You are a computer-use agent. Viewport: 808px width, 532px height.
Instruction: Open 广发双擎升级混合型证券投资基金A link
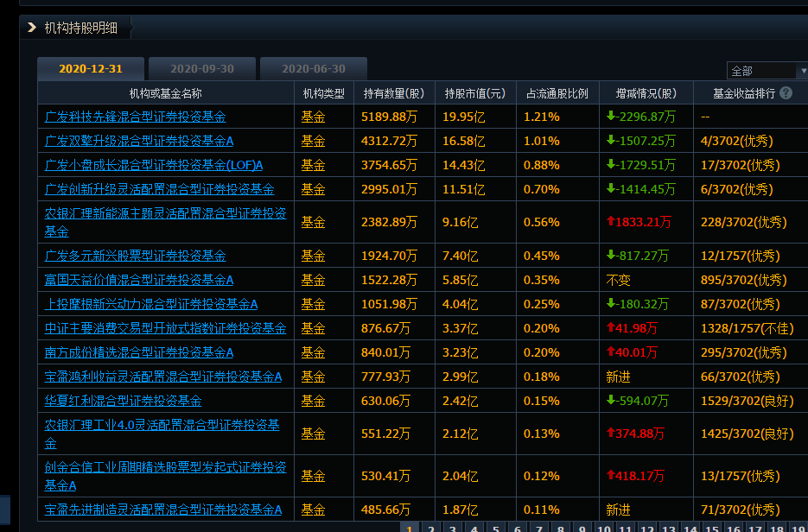pyautogui.click(x=138, y=141)
